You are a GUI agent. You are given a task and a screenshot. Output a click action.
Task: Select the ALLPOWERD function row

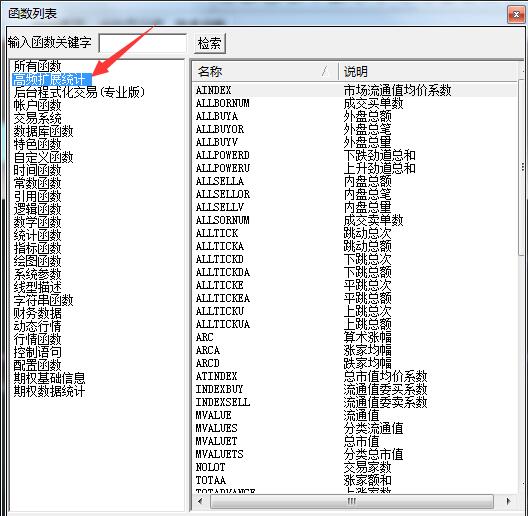(355, 155)
